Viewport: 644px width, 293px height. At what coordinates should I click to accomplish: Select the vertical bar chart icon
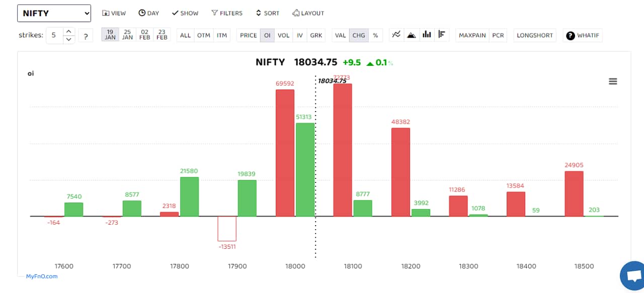pos(427,34)
